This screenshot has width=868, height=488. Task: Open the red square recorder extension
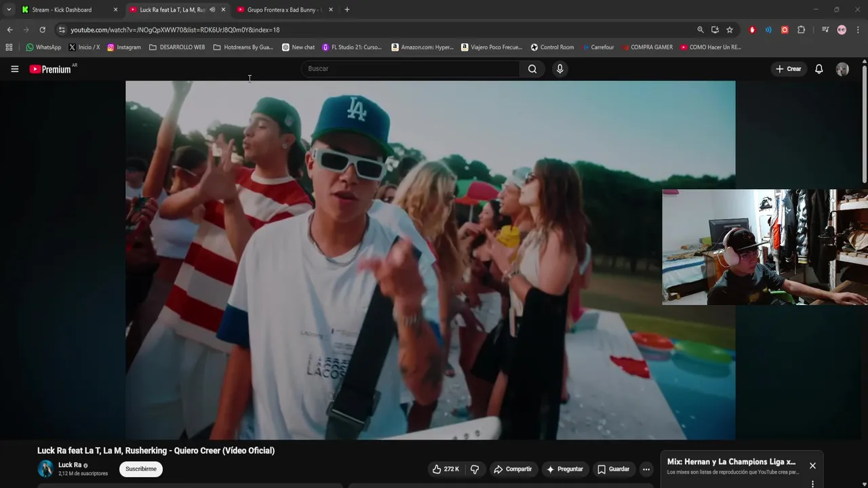tap(785, 30)
